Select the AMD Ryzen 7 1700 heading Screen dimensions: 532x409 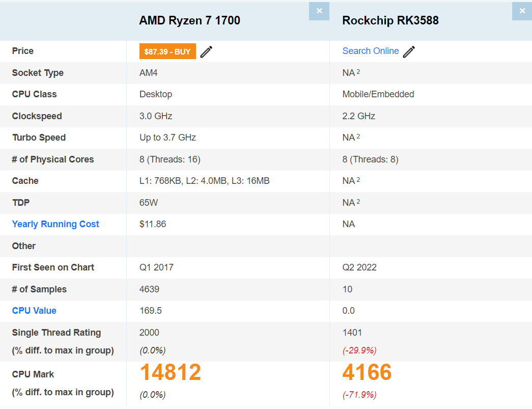[x=190, y=20]
